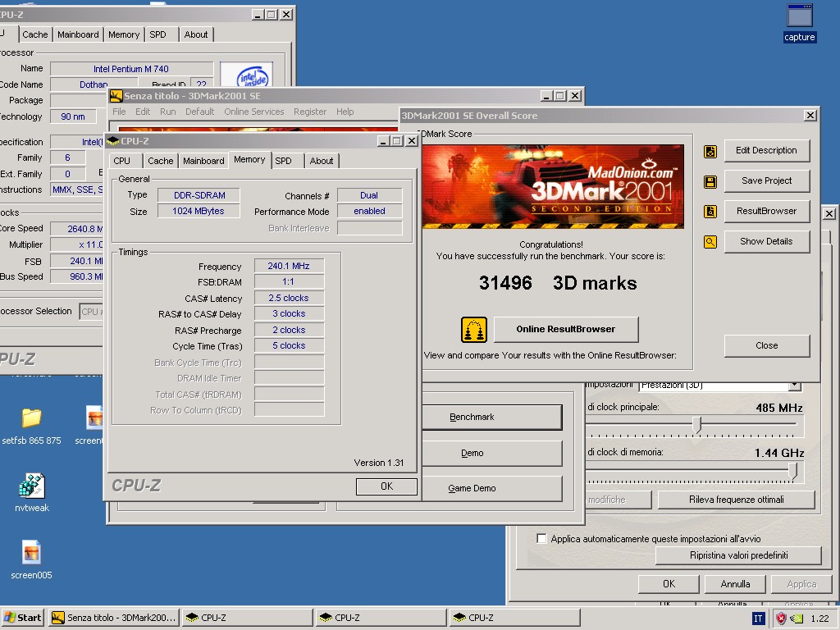This screenshot has width=840, height=630.
Task: Click the Online ResultBrowser button
Action: 566,330
